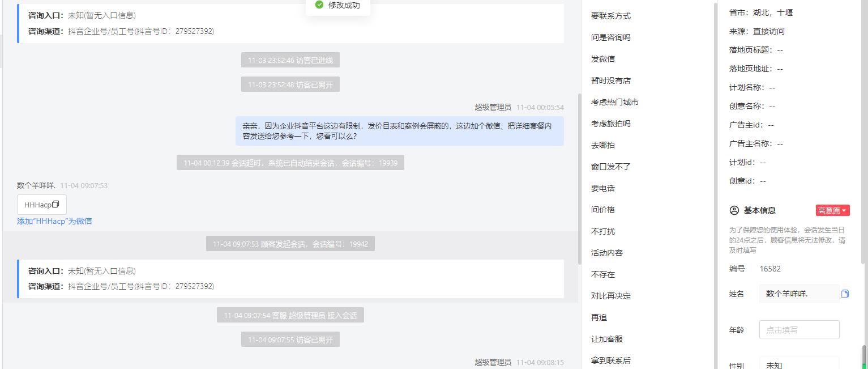The image size is (868, 369).
Task: Click the 创意名称 row
Action: 752,106
